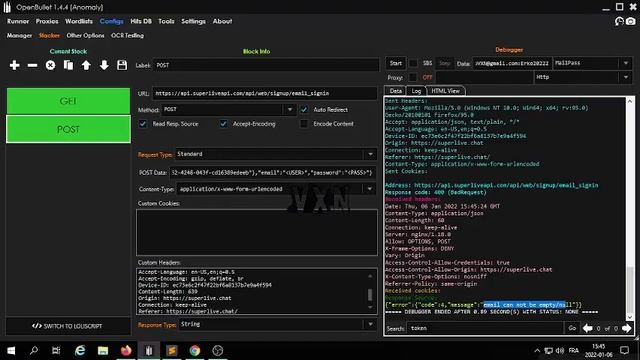Select the POST block in the stack
The height and width of the screenshot is (360, 640).
point(68,129)
